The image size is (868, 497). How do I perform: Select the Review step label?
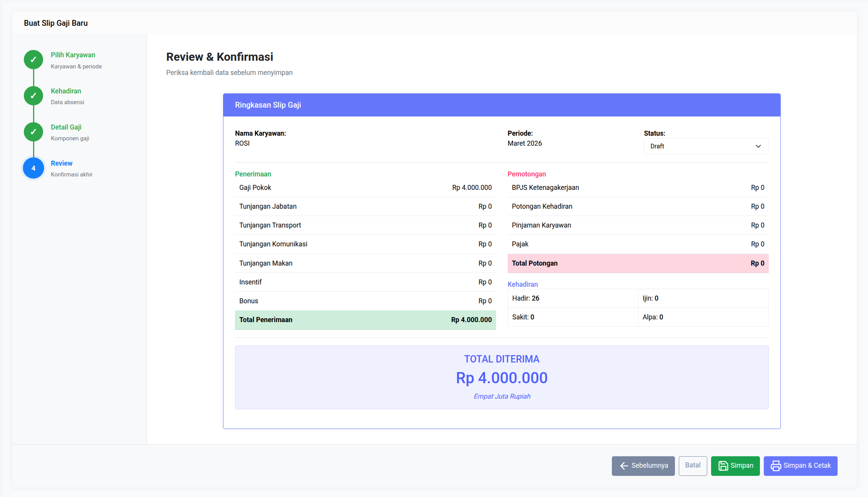click(62, 163)
